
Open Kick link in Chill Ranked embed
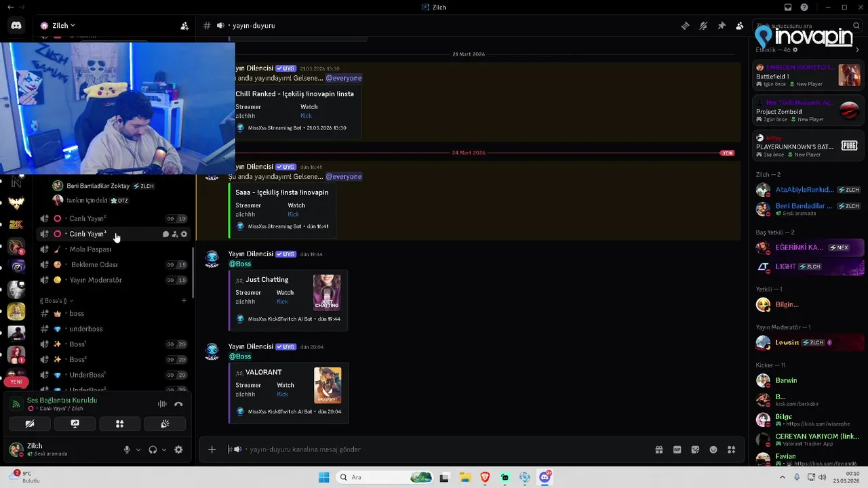pos(306,116)
